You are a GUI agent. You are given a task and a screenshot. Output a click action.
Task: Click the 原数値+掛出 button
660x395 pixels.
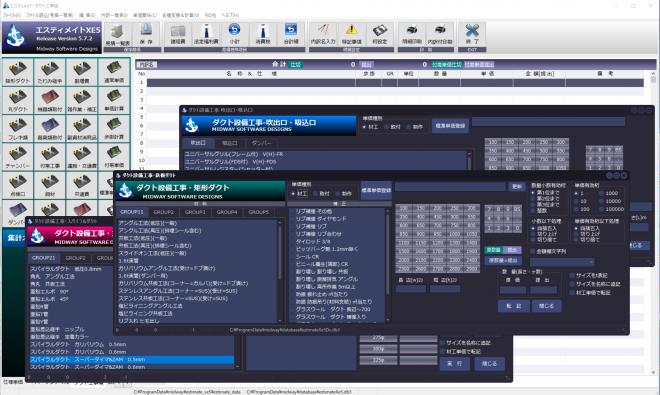[x=503, y=260]
